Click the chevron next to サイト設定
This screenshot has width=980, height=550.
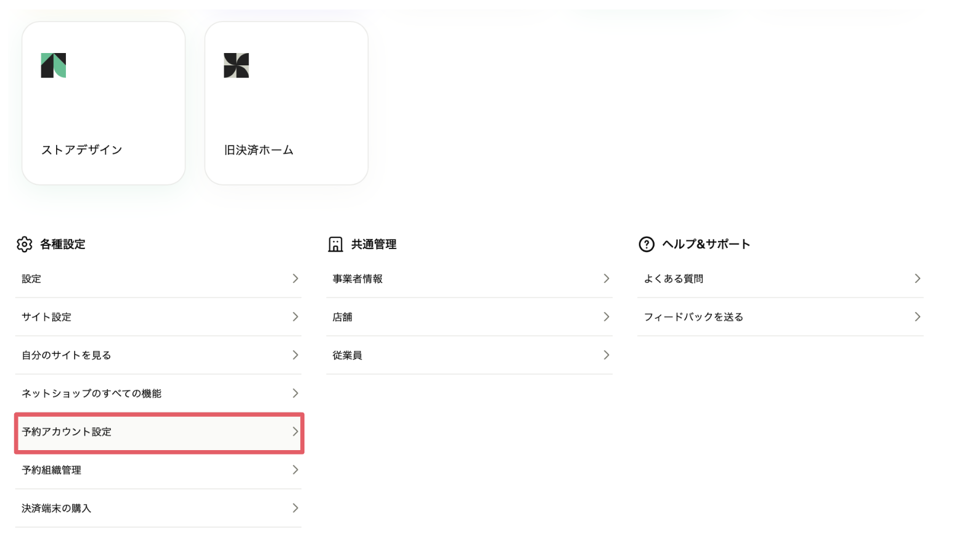295,317
